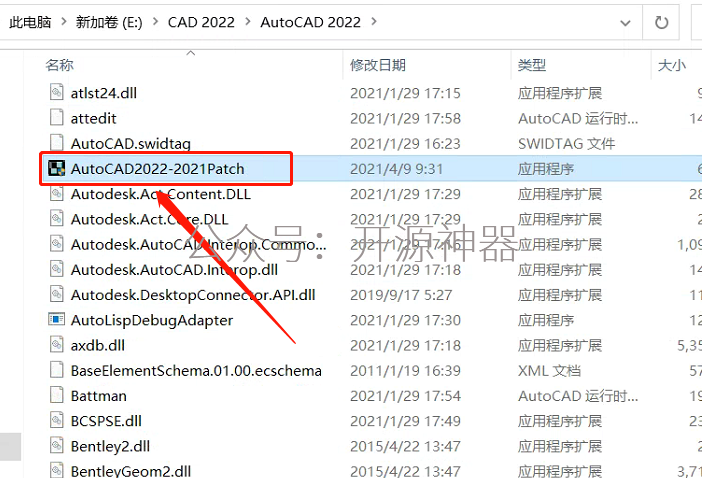Viewport: 702px width, 478px height.
Task: Select Autodesk.DesktopConnector.API.dll file name
Action: pos(193,295)
